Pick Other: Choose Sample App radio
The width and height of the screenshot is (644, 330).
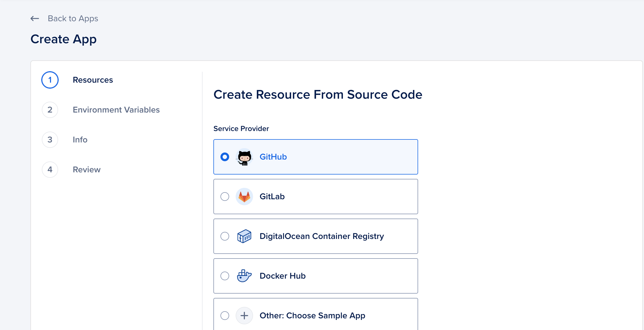tap(225, 316)
